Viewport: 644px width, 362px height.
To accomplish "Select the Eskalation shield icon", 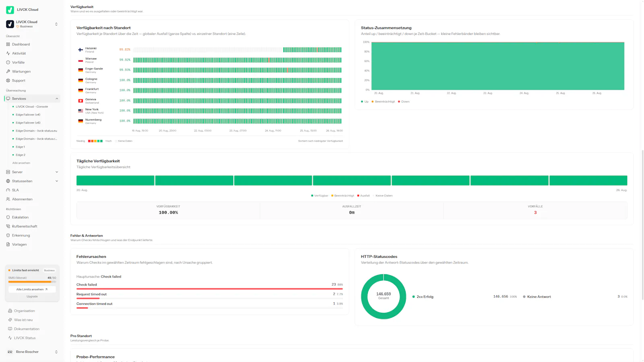I will coord(8,217).
